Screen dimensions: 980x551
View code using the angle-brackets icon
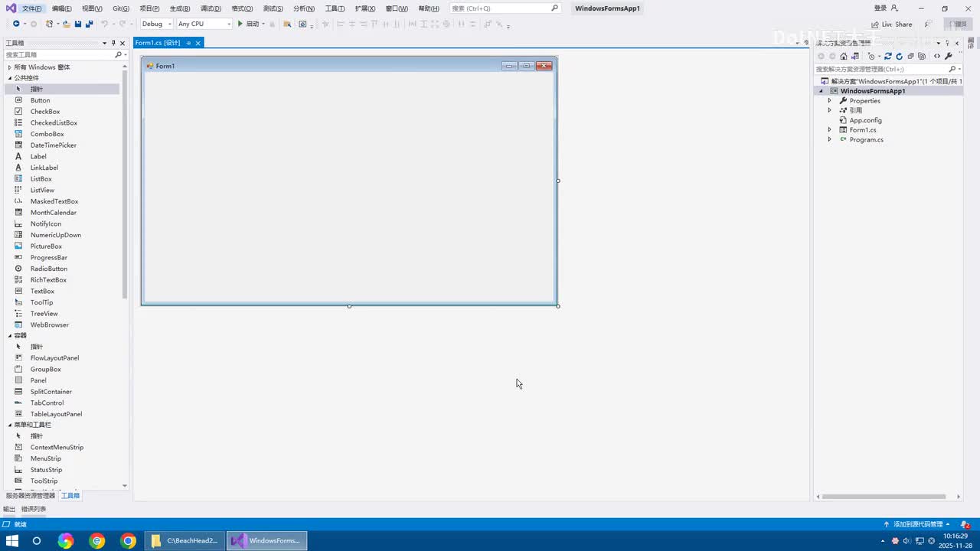tap(937, 56)
